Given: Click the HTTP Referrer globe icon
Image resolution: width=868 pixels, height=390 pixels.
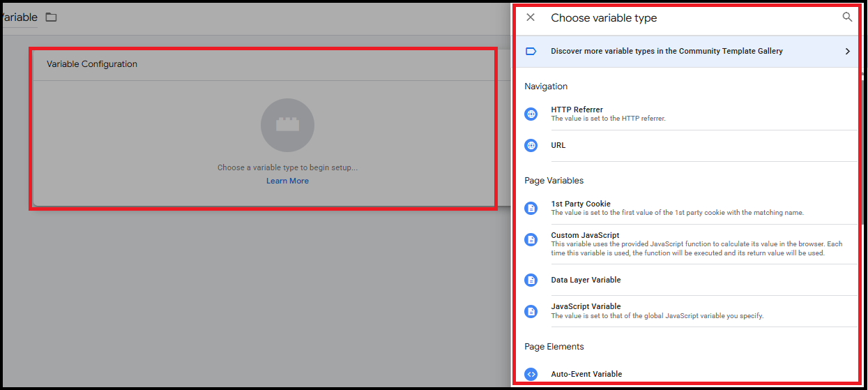Looking at the screenshot, I should coord(531,114).
